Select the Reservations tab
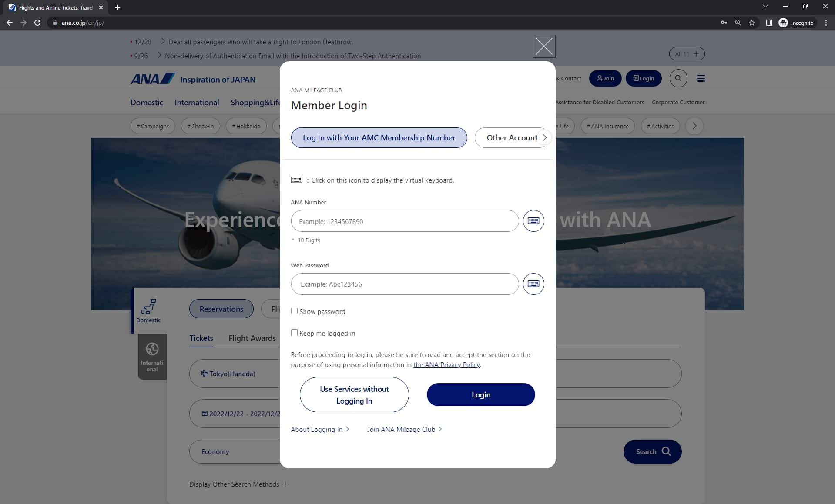Screen dimensions: 835x504 coord(221,309)
